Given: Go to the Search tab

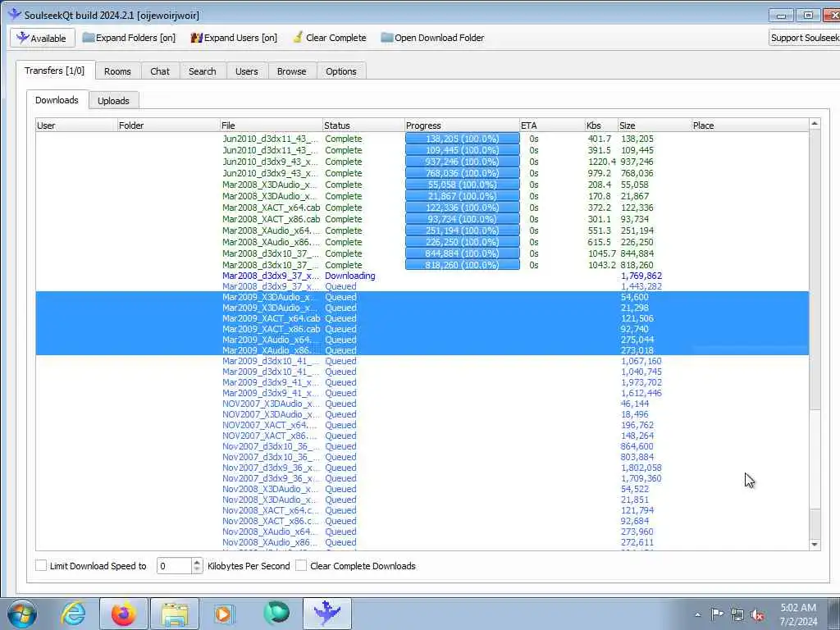Looking at the screenshot, I should pyautogui.click(x=202, y=71).
